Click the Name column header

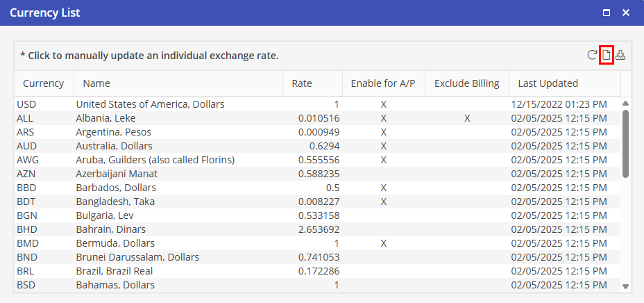[x=96, y=83]
